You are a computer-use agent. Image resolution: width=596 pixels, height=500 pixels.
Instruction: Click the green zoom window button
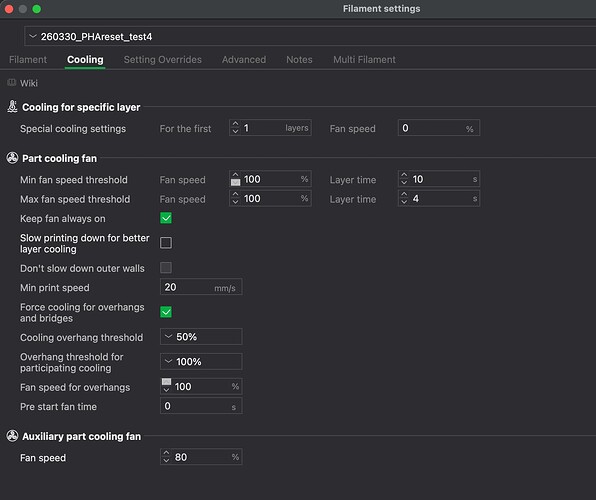(36, 9)
